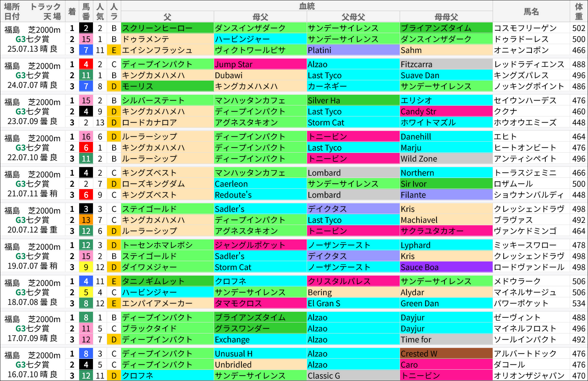The image size is (588, 381).
Task: Click the Classic G cell
Action: pos(353,375)
